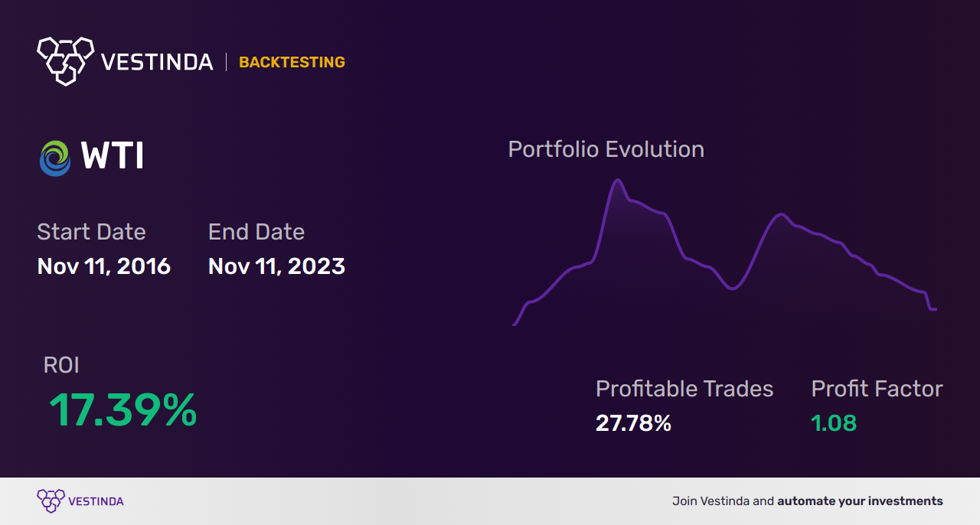Click the VESTINDA header wordmark
Screen dimensions: 980x525
(x=157, y=62)
